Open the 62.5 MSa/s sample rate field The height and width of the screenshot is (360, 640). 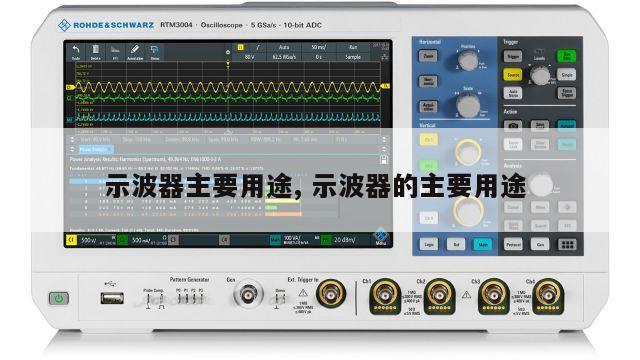(x=284, y=57)
